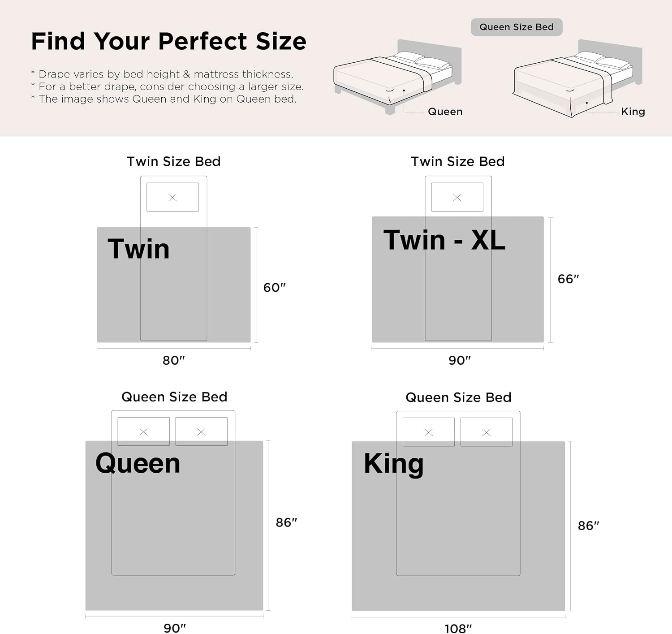This screenshot has height=634, width=672.
Task: Click right pillow on King diagram
Action: pyautogui.click(x=487, y=432)
